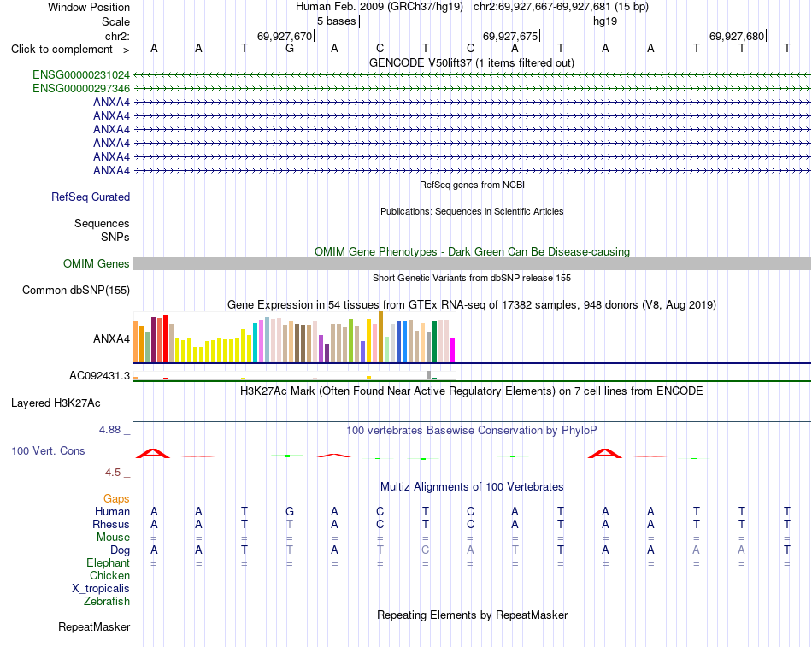Click the Dog species label

121,550
